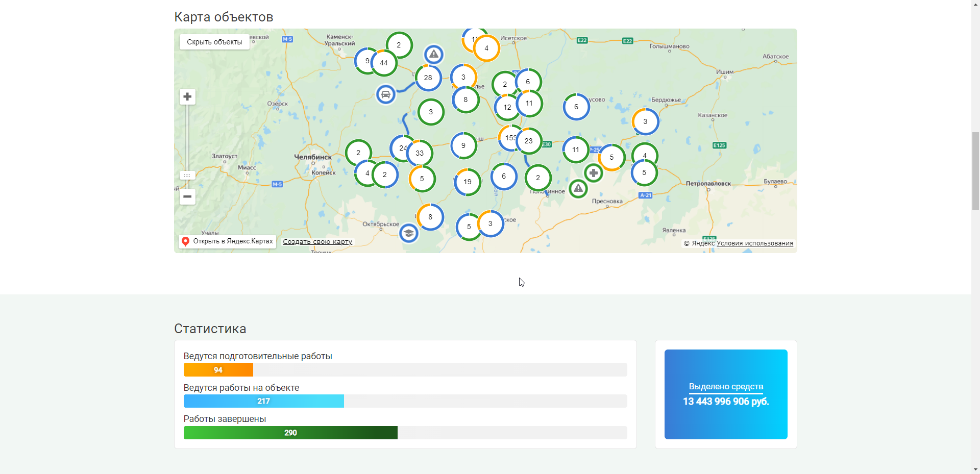The width and height of the screenshot is (980, 474).
Task: Open the cluster marker labeled 12
Action: [x=506, y=107]
